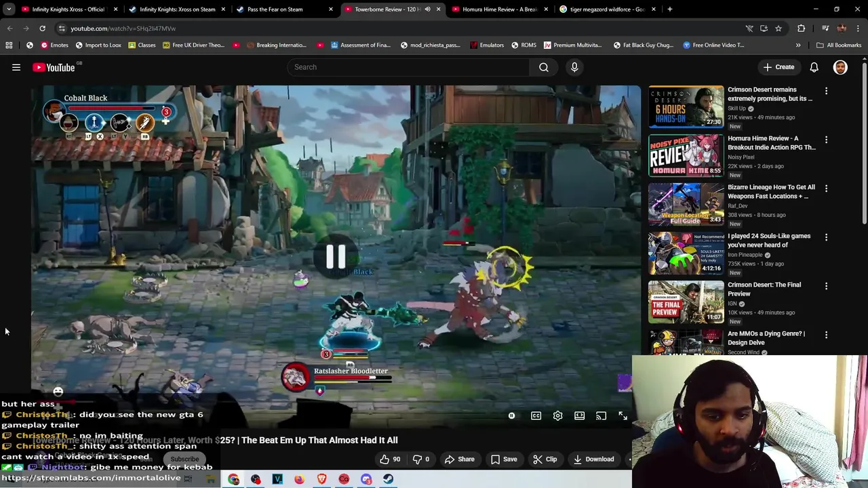Open the browser extensions puzzle icon
Screen dimensions: 868x488
802,28
